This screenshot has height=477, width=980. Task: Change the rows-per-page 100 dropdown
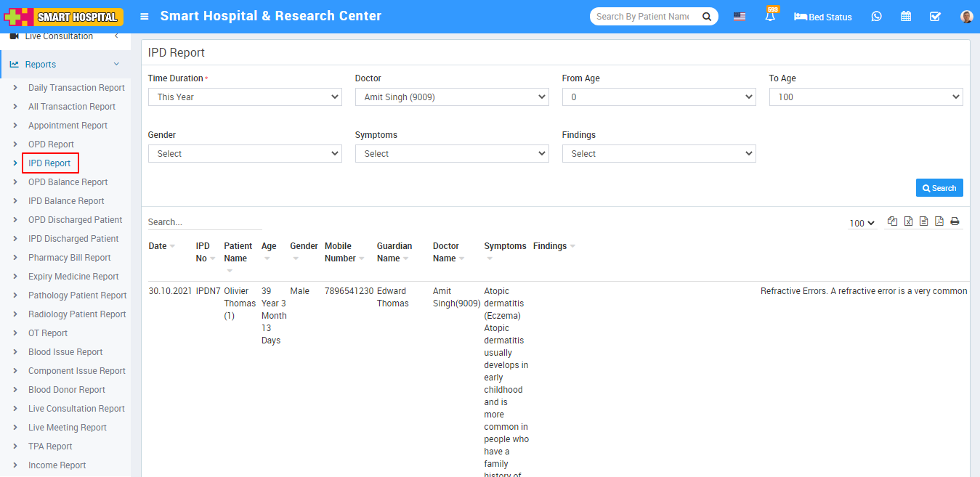[862, 224]
